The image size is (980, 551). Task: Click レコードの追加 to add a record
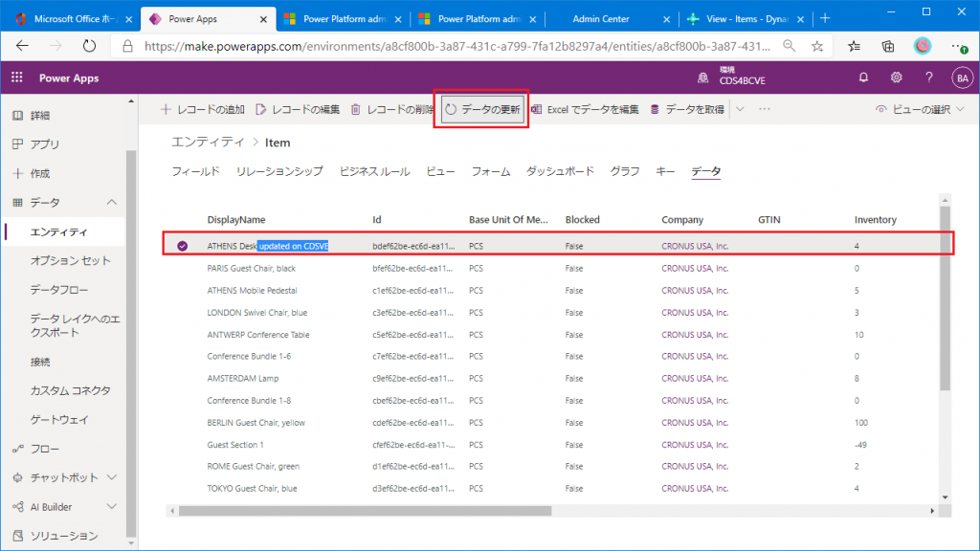point(203,109)
